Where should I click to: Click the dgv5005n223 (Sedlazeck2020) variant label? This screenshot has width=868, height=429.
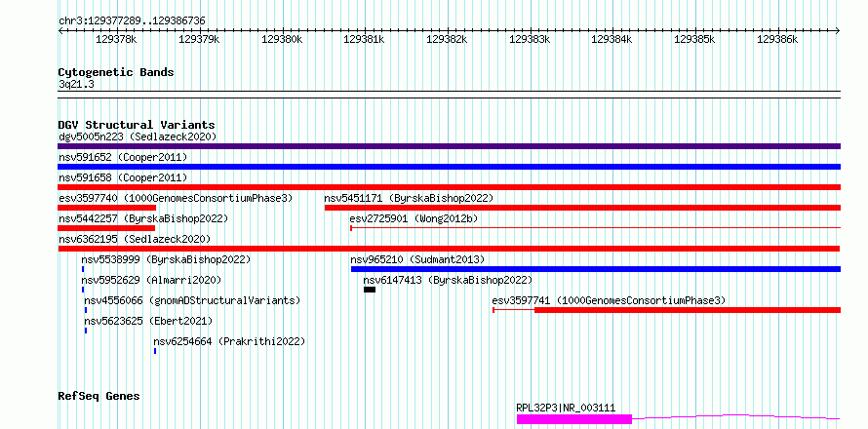138,136
